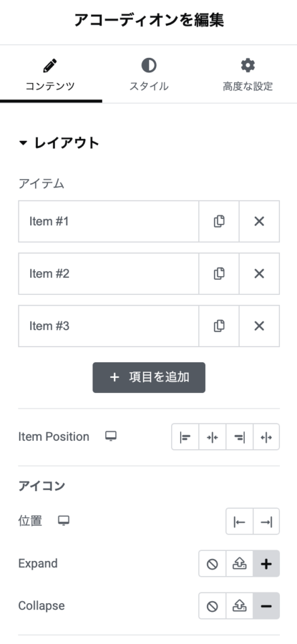Set icon 位置 to the left arrow option
Viewport: 297px width, 644px height.
pyautogui.click(x=240, y=521)
